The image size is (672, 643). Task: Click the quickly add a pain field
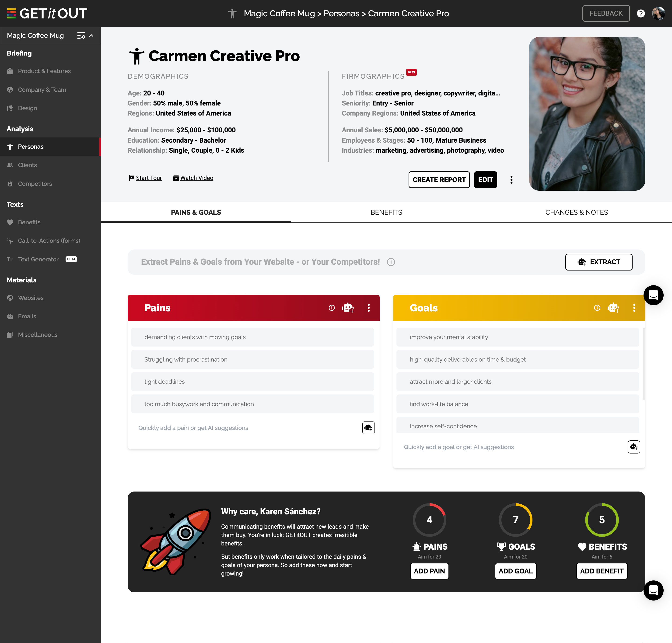[193, 428]
